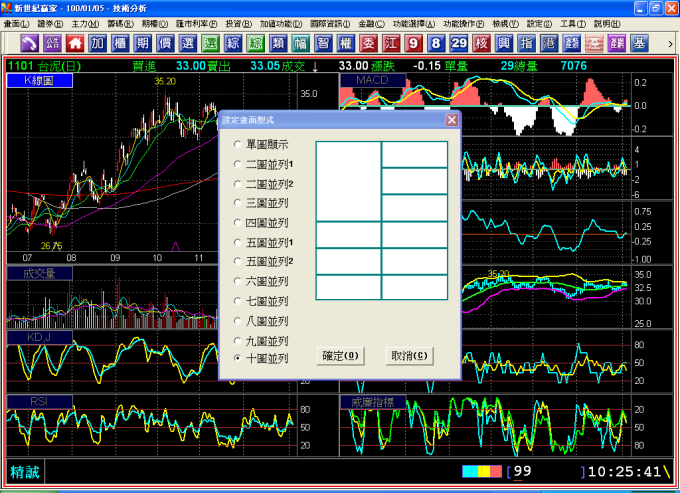The width and height of the screenshot is (680, 493).
Task: Open the 工具(T) menu
Action: click(572, 24)
